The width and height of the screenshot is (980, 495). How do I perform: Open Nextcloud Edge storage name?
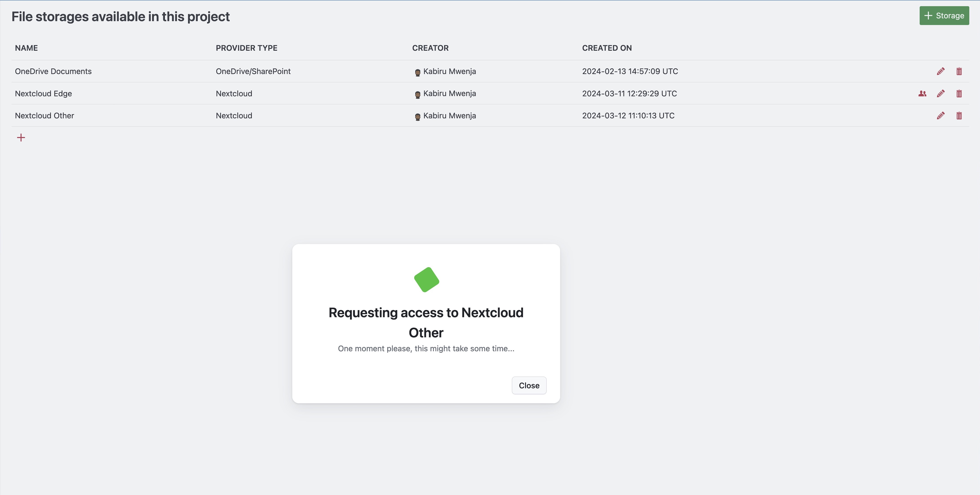[43, 94]
